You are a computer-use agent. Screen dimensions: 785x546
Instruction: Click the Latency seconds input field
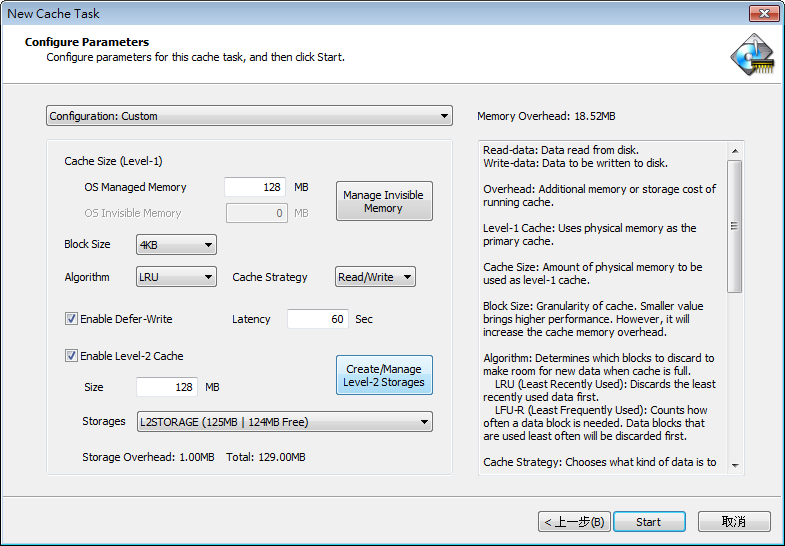[317, 319]
